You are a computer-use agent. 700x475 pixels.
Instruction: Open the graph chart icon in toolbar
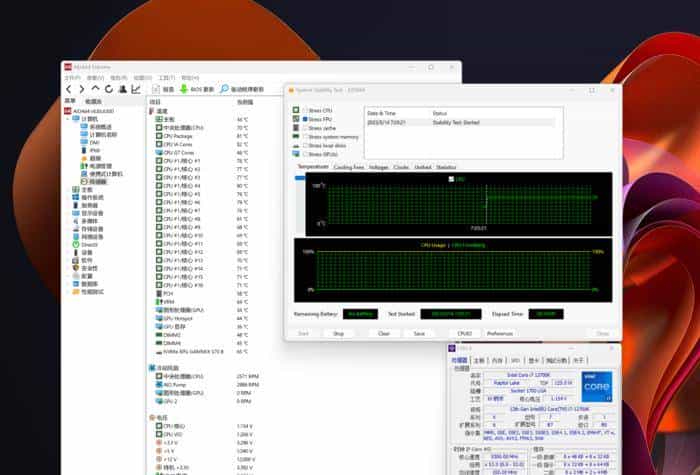(x=136, y=89)
